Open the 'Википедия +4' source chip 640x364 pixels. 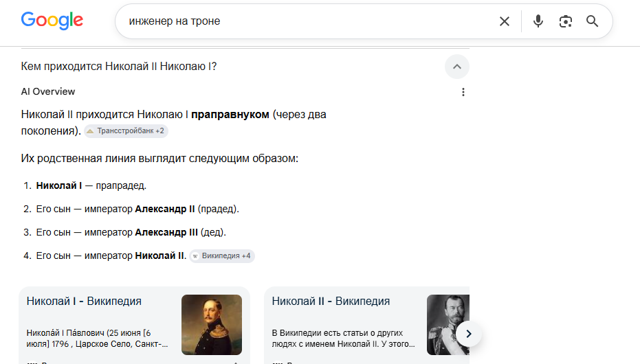pyautogui.click(x=222, y=256)
